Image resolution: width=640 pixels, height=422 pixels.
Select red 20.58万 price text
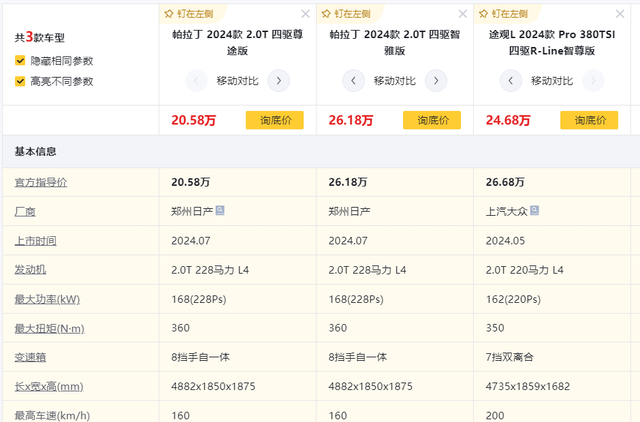tap(193, 120)
